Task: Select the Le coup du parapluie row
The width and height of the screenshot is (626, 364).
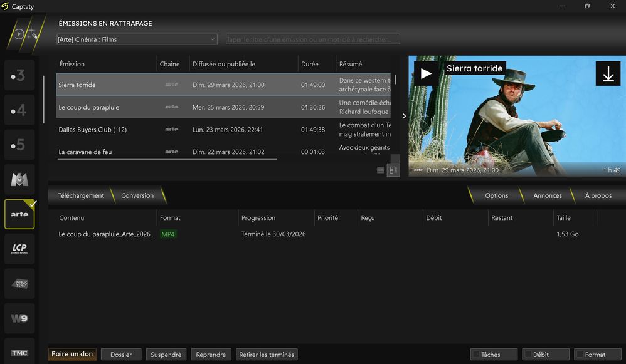Action: [x=223, y=107]
